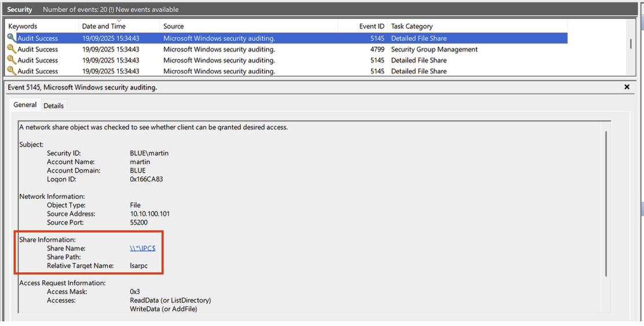Click the key icon on the highlighted event row

[12, 38]
